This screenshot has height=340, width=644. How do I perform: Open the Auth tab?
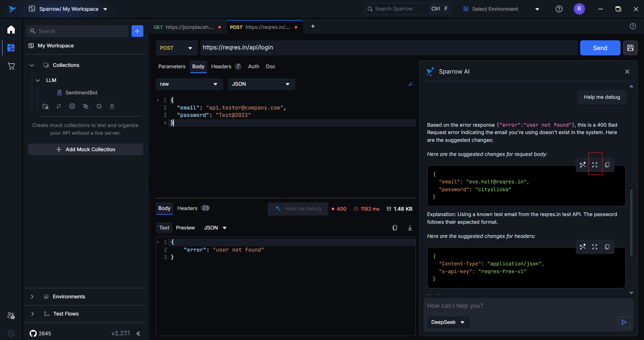click(x=254, y=67)
